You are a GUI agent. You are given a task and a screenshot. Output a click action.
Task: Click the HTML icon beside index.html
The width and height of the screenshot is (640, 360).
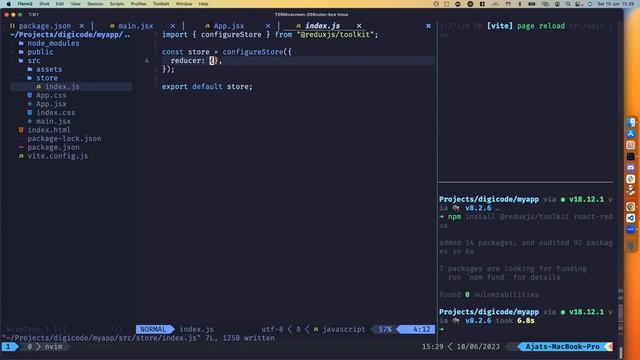point(21,130)
